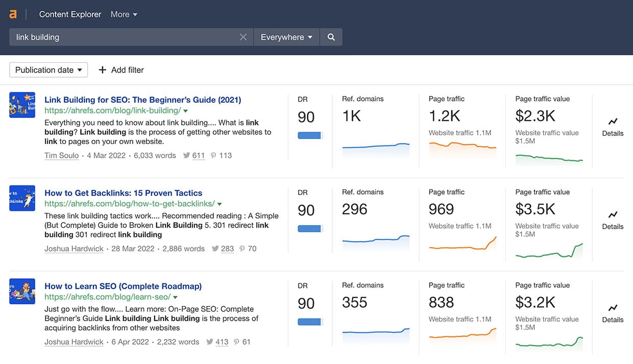Open the Publication date dropdown
Screen dimensions: 633x364
coord(48,70)
